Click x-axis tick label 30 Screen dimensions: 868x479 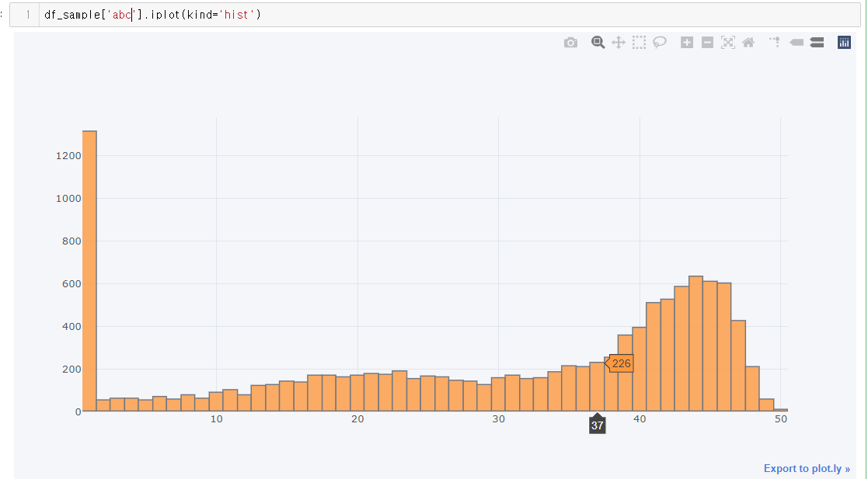(x=499, y=419)
